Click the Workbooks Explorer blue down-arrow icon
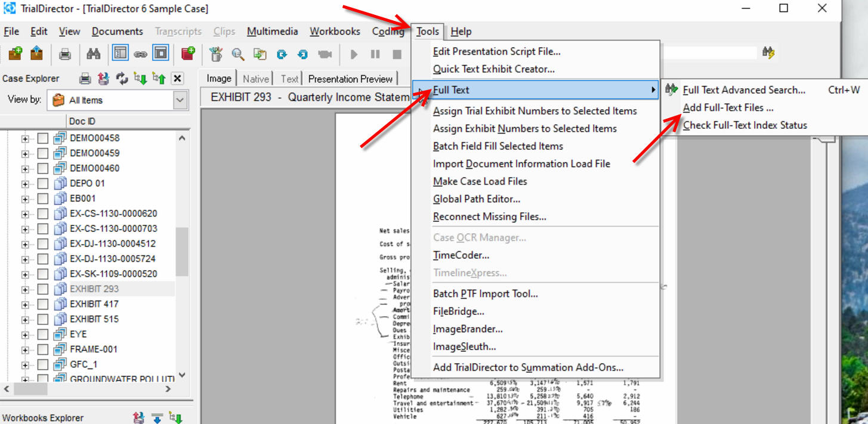 (157, 418)
